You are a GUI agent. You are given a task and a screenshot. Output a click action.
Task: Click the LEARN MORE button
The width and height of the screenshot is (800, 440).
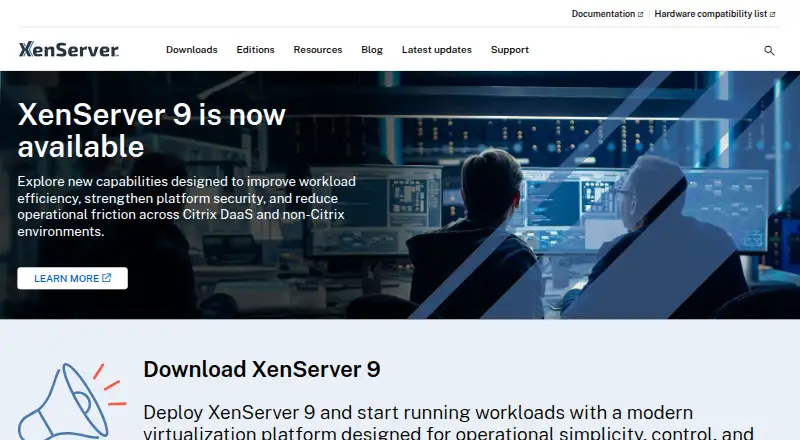click(x=72, y=278)
